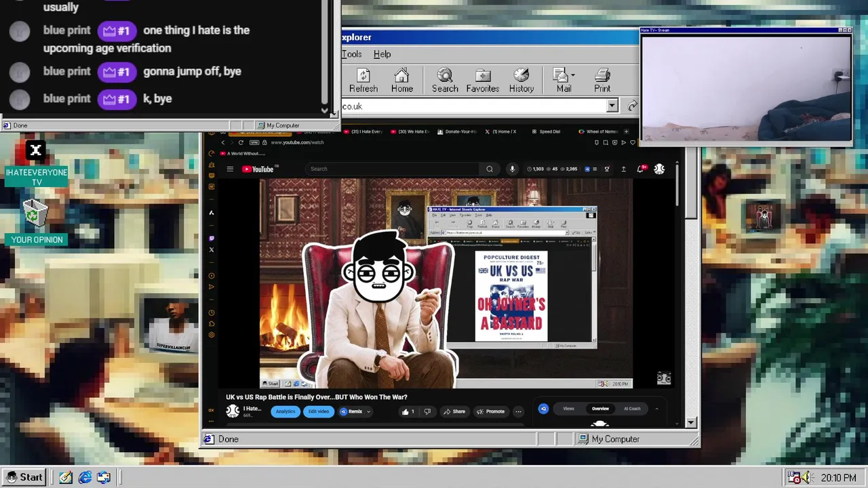
Task: Click the chat panel scroll down arrow
Action: [x=324, y=110]
